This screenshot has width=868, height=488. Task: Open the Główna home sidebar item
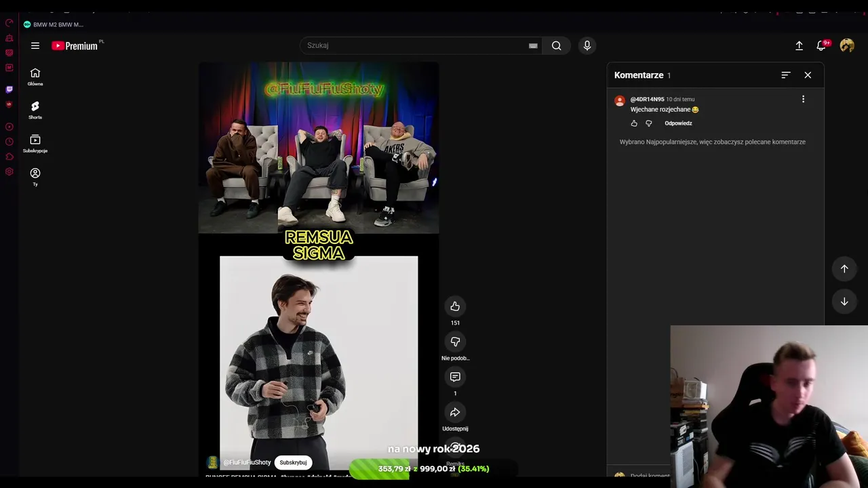[x=35, y=77]
